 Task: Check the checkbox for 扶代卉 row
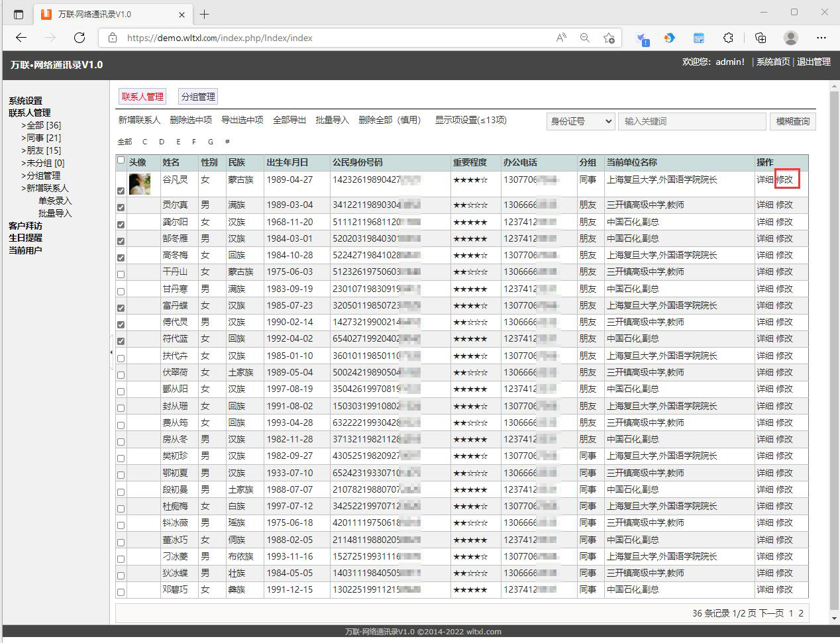coord(121,358)
